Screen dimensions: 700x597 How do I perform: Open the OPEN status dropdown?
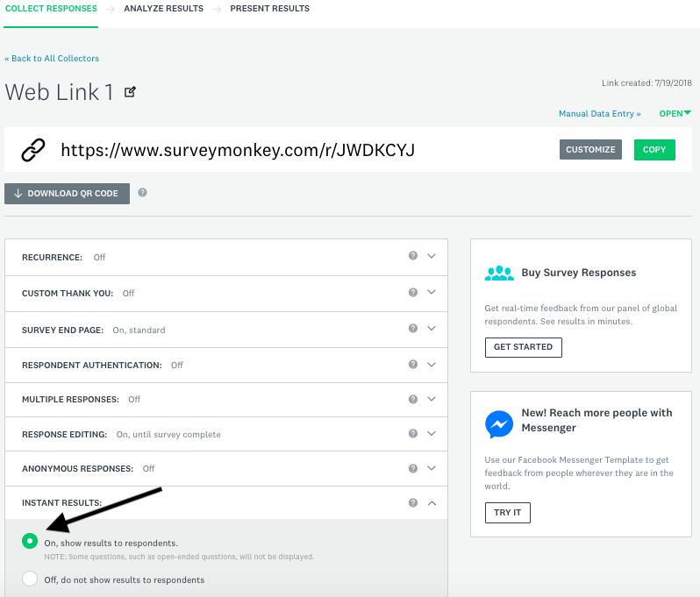tap(675, 113)
